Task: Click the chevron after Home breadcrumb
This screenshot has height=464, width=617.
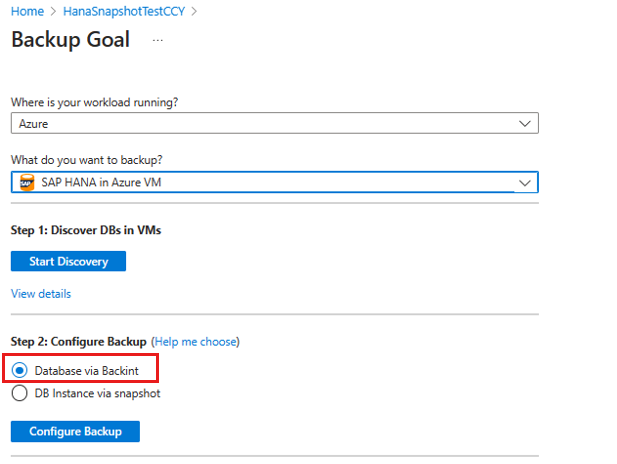Action: [53, 12]
